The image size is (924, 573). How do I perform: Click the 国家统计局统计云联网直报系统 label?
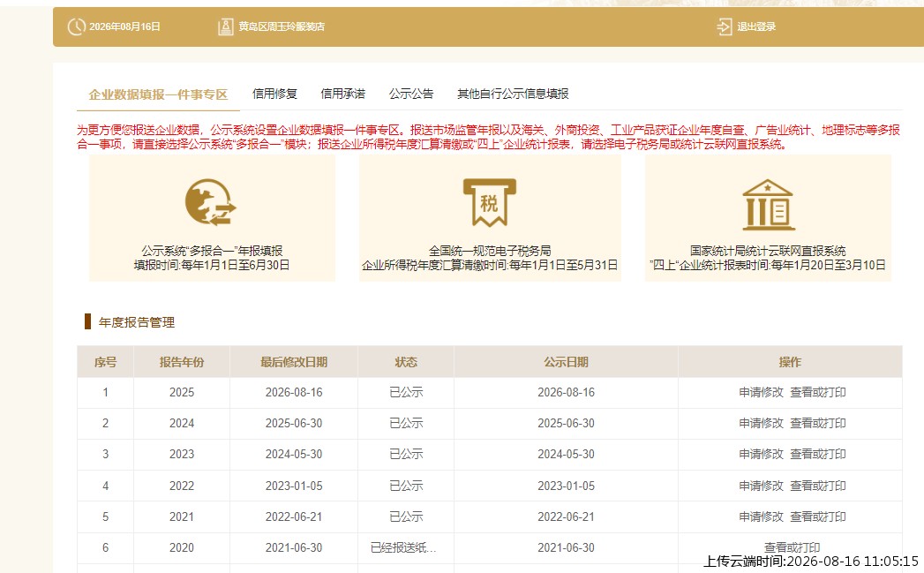(768, 251)
